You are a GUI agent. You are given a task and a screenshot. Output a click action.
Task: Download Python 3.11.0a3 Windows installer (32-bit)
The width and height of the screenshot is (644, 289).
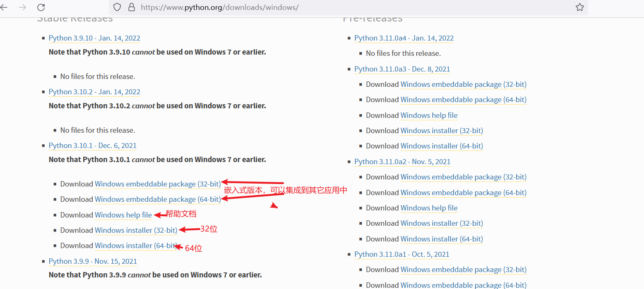click(442, 131)
